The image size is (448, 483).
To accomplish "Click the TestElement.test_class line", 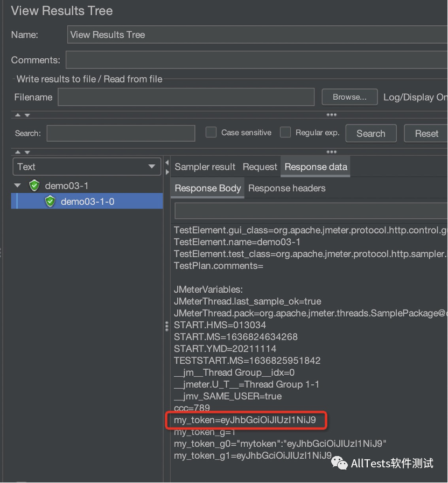I will tap(311, 254).
